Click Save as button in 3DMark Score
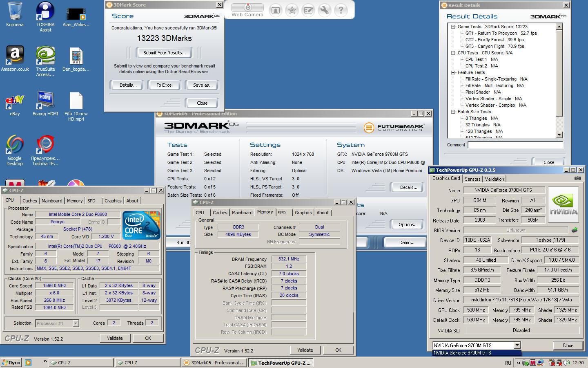This screenshot has height=368, width=588. (x=203, y=85)
